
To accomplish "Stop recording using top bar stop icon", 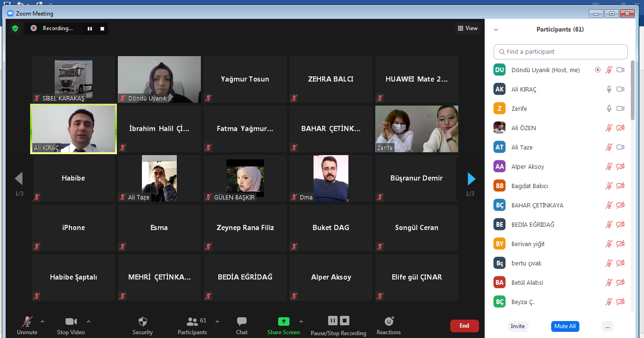I will coord(102,29).
